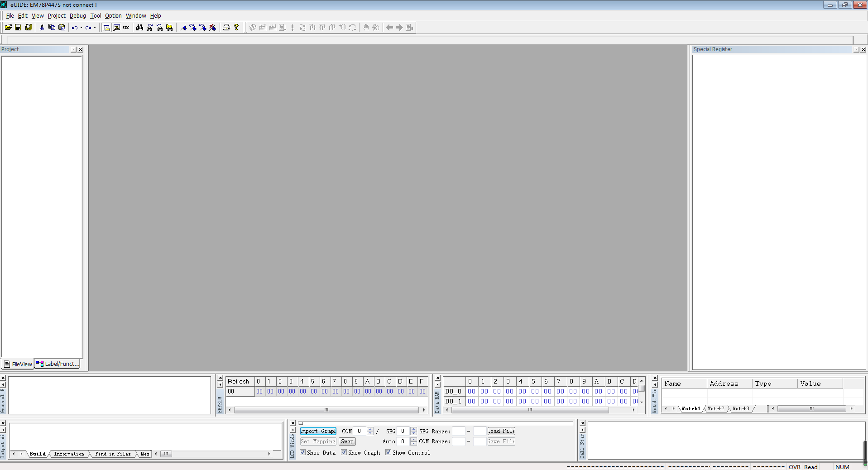This screenshot has width=868, height=470.
Task: Open the Undo history dropdown arrow
Action: pos(81,28)
